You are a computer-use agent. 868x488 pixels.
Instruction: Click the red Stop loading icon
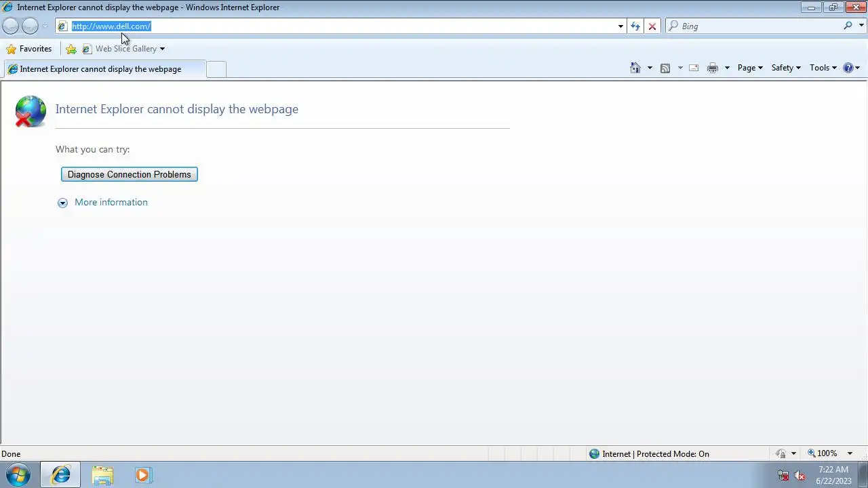tap(652, 26)
